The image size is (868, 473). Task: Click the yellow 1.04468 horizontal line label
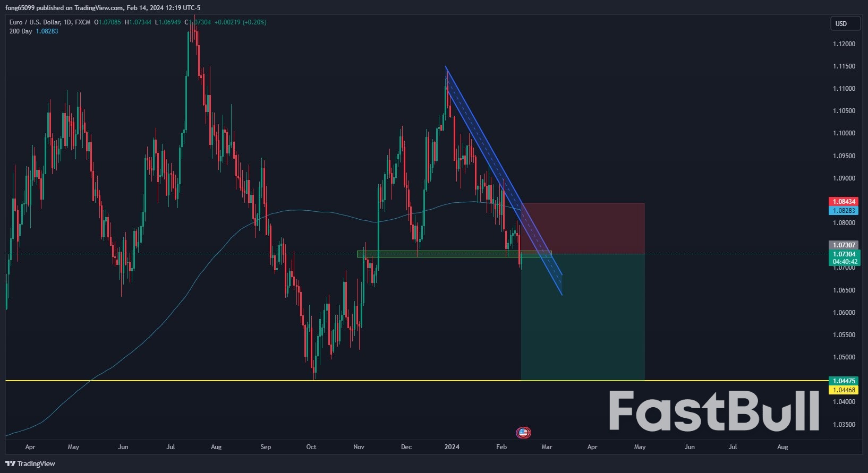click(844, 390)
